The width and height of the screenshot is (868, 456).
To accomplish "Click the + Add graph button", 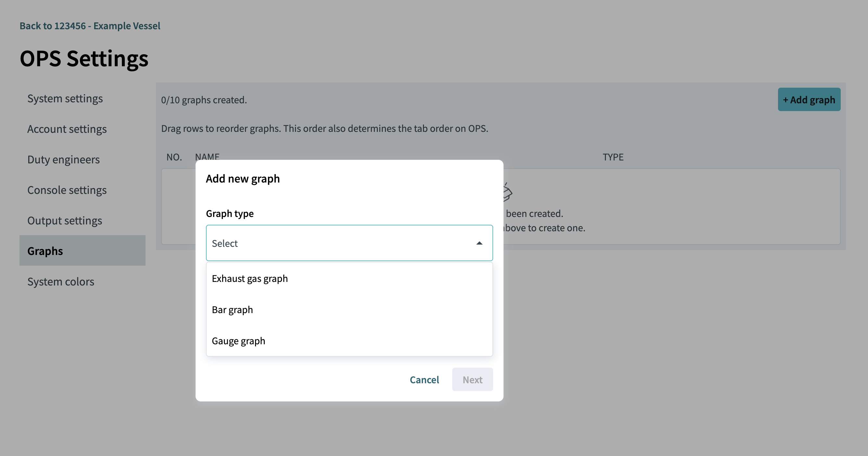I will (809, 100).
